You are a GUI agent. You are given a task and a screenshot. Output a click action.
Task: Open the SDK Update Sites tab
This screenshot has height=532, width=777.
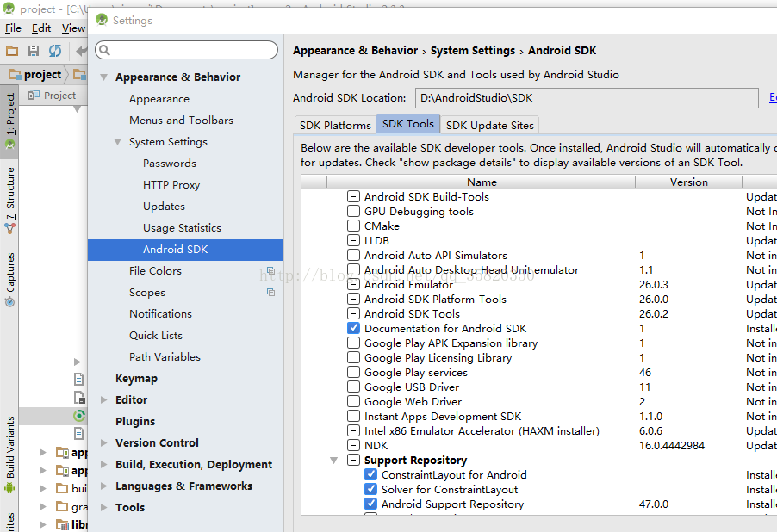coord(489,126)
